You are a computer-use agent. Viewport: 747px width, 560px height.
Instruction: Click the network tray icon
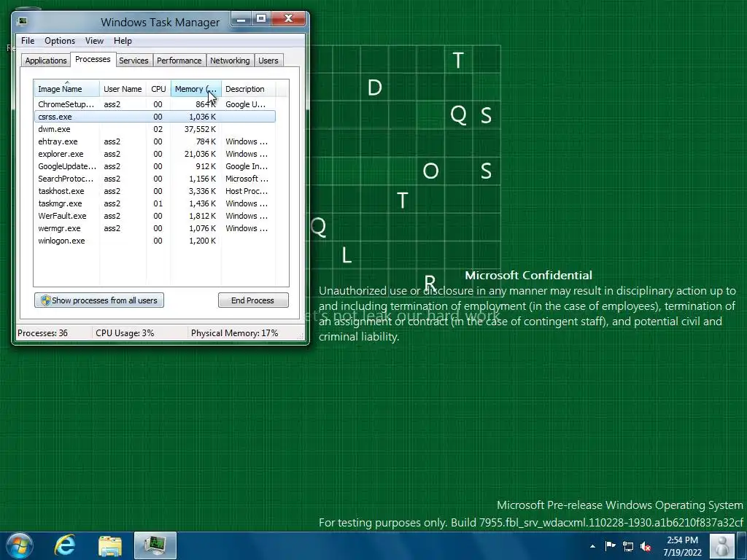pyautogui.click(x=628, y=546)
